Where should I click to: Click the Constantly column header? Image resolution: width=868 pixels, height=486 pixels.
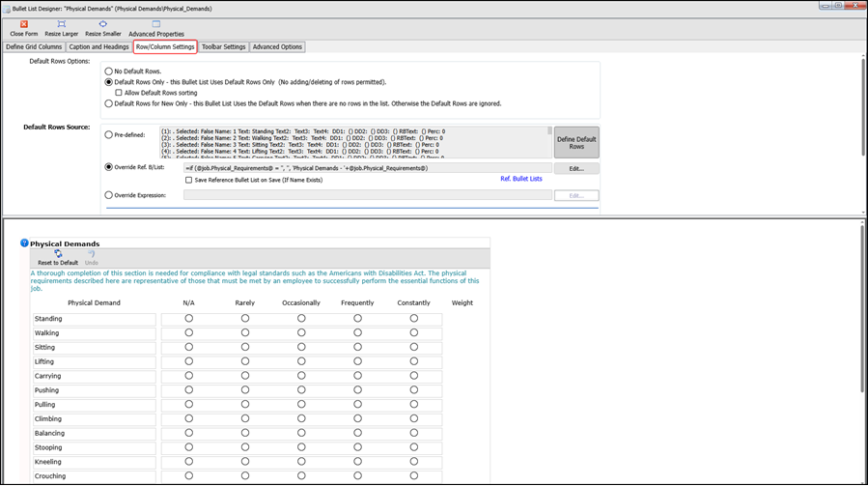[x=413, y=303]
